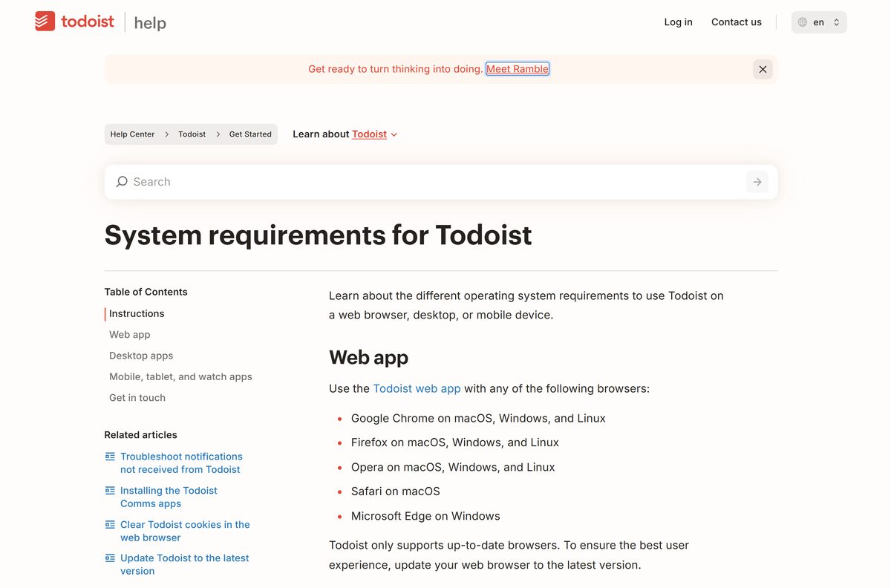
Task: Click chevron between Todoist and Get Started
Action: pos(218,134)
